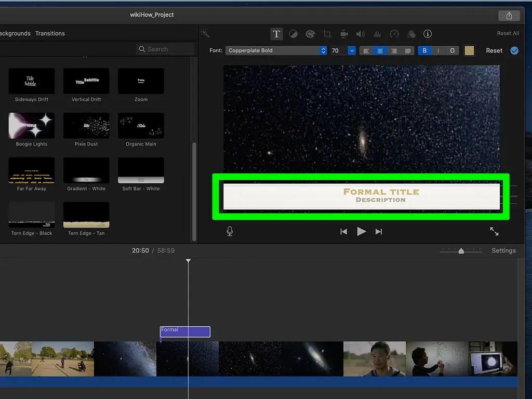This screenshot has height=399, width=532.
Task: Select the Boogie Lights title thumbnail
Action: coord(32,126)
